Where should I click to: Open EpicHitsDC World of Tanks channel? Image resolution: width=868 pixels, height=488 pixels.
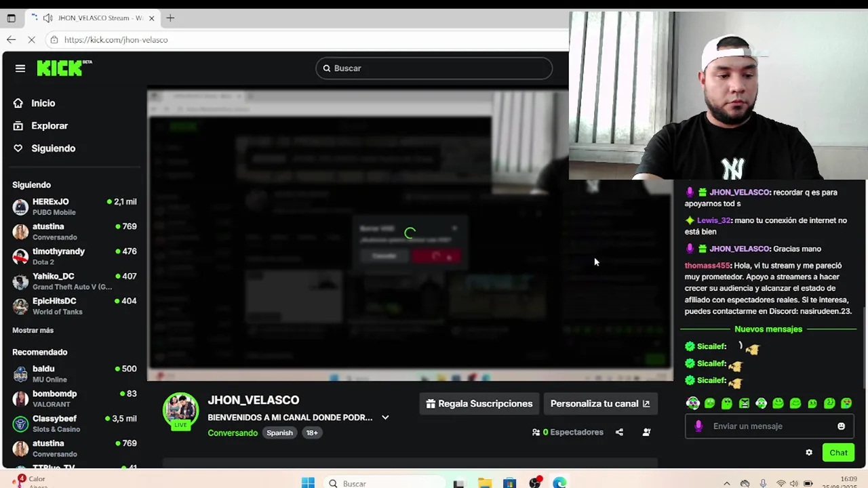click(75, 306)
